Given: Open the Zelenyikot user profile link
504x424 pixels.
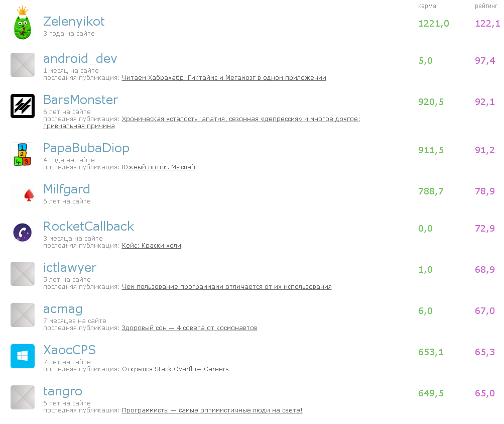Looking at the screenshot, I should [x=74, y=22].
